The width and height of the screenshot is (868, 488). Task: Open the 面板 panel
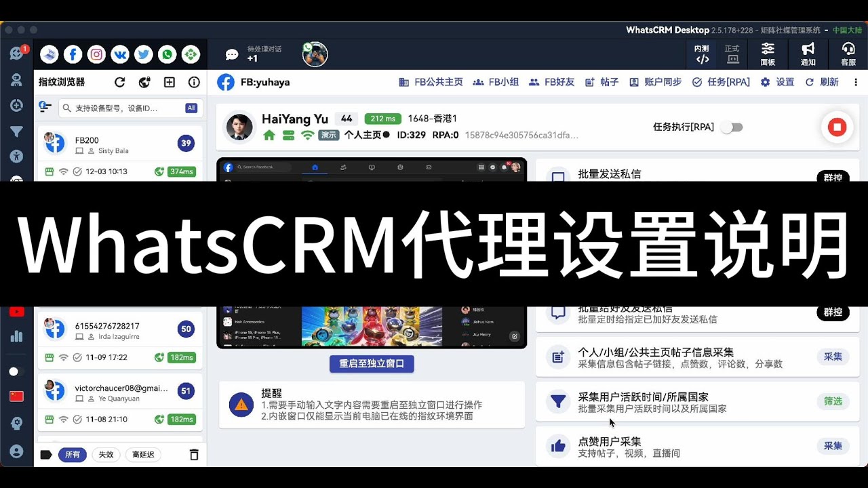(x=768, y=54)
